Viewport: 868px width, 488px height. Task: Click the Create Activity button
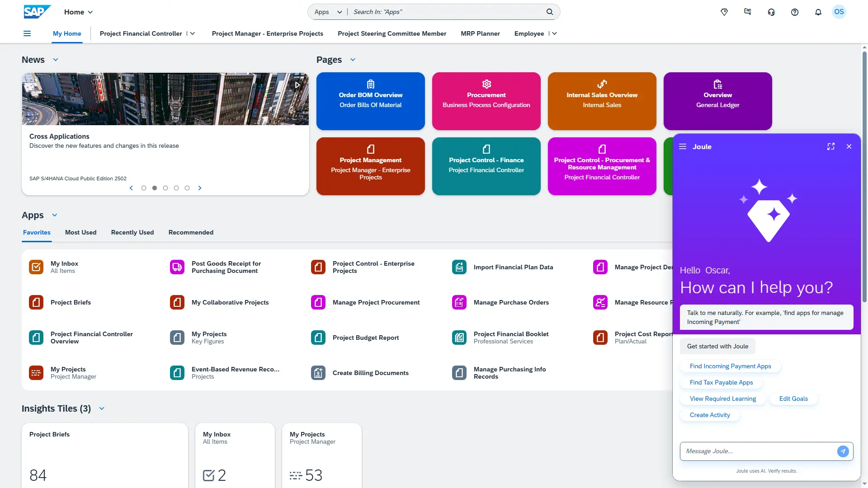[709, 415]
